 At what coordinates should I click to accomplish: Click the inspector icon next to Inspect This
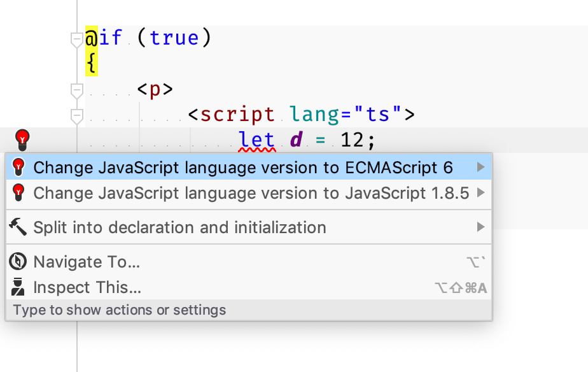pyautogui.click(x=18, y=287)
